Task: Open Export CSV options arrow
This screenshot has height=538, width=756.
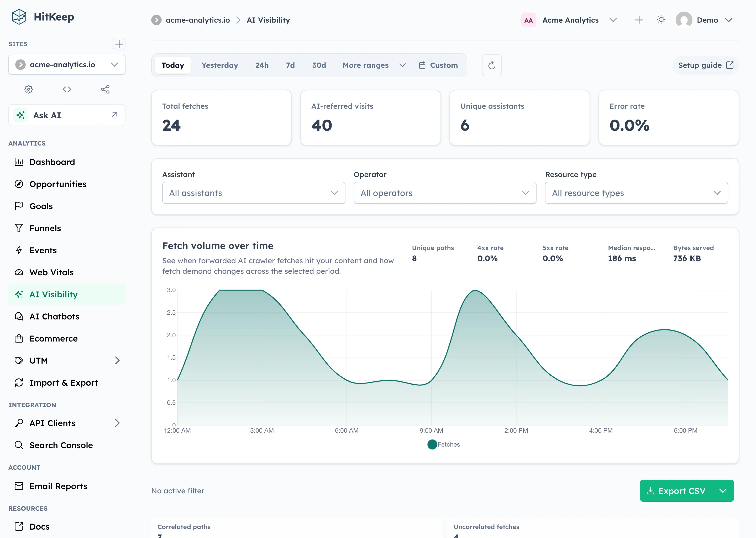Action: pos(723,491)
